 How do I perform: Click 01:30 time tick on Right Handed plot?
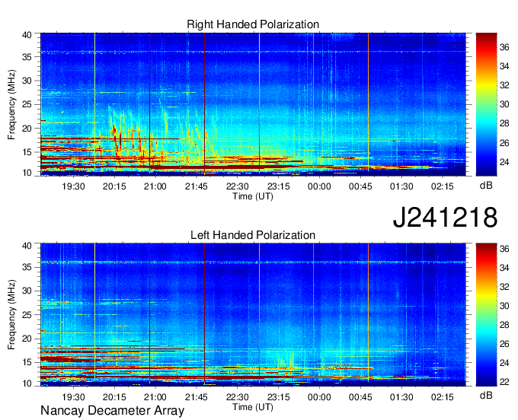[x=401, y=186]
